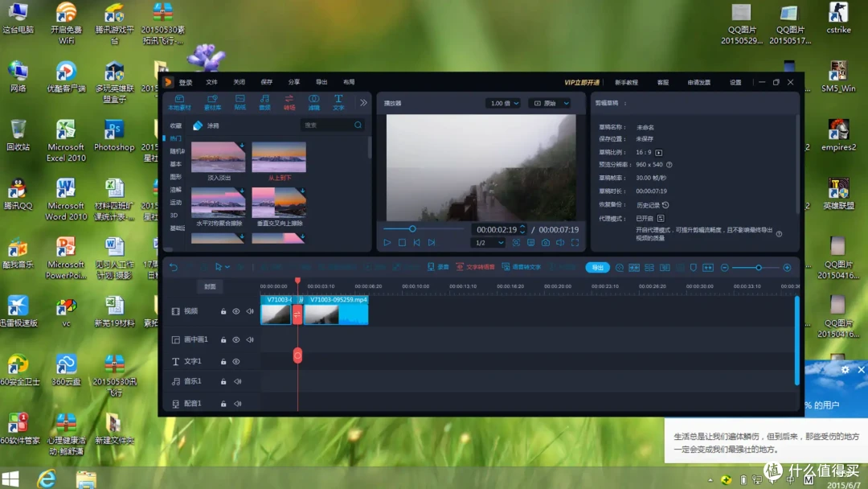Click the player progress slider handle
868x489 pixels.
point(411,228)
